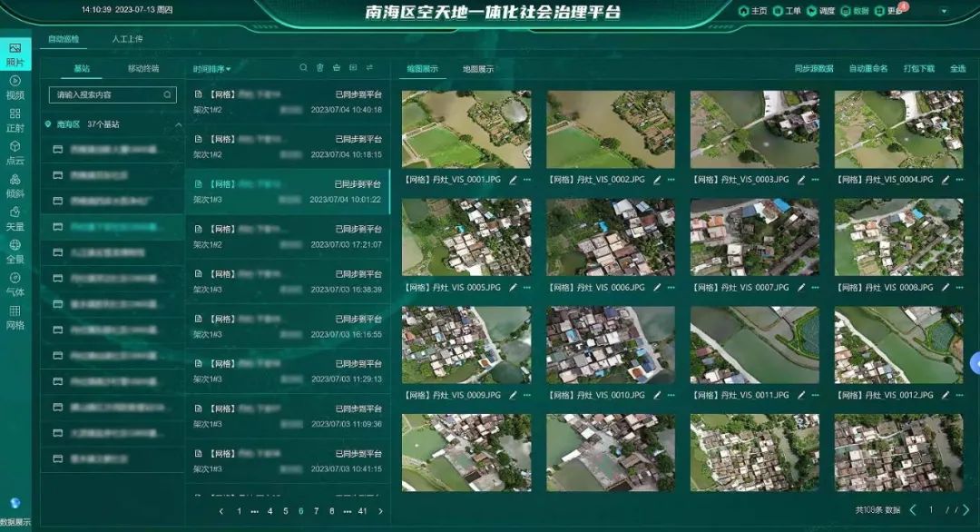Image resolution: width=980 pixels, height=532 pixels.
Task: Click the trash delete icon above the task list
Action: (319, 68)
